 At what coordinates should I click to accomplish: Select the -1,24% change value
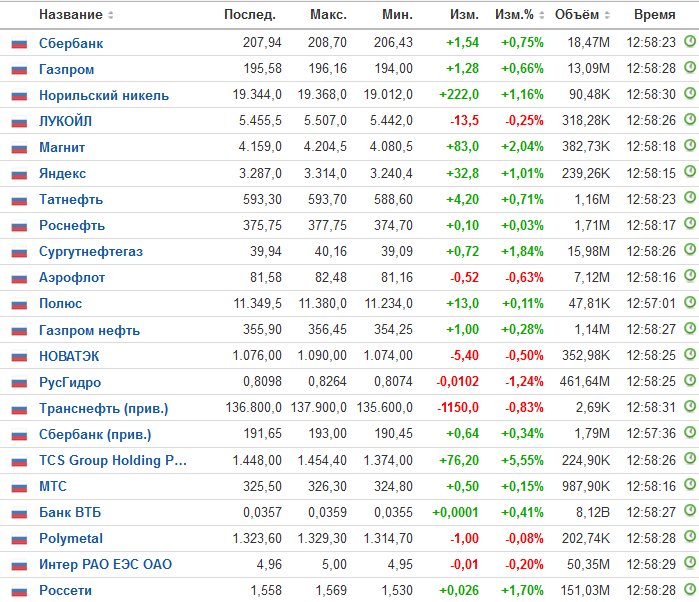pyautogui.click(x=524, y=382)
